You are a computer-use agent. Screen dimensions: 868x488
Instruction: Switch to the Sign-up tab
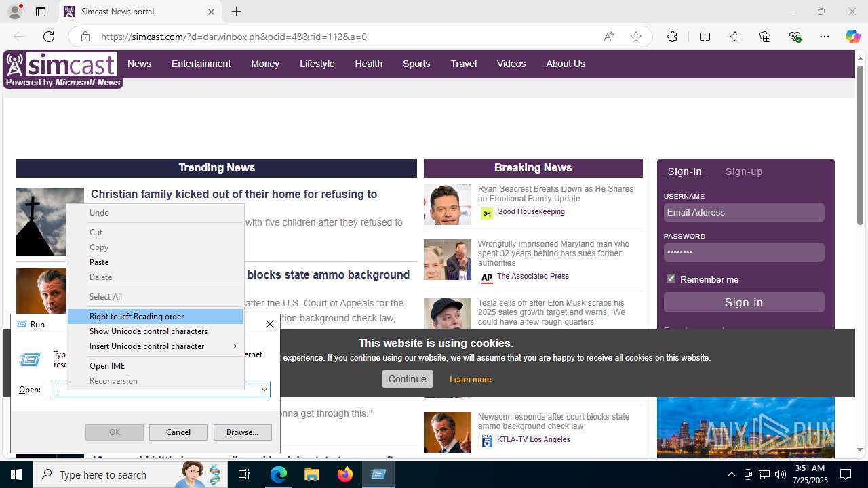pos(744,171)
